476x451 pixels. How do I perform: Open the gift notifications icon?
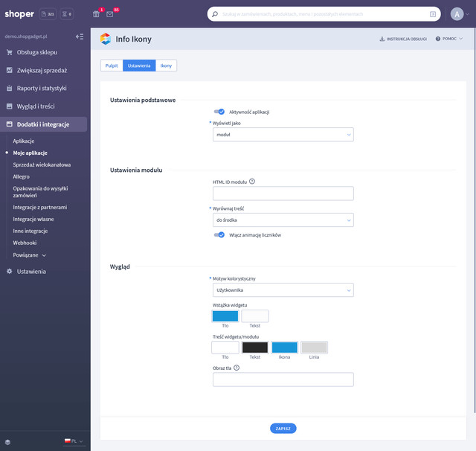(96, 14)
